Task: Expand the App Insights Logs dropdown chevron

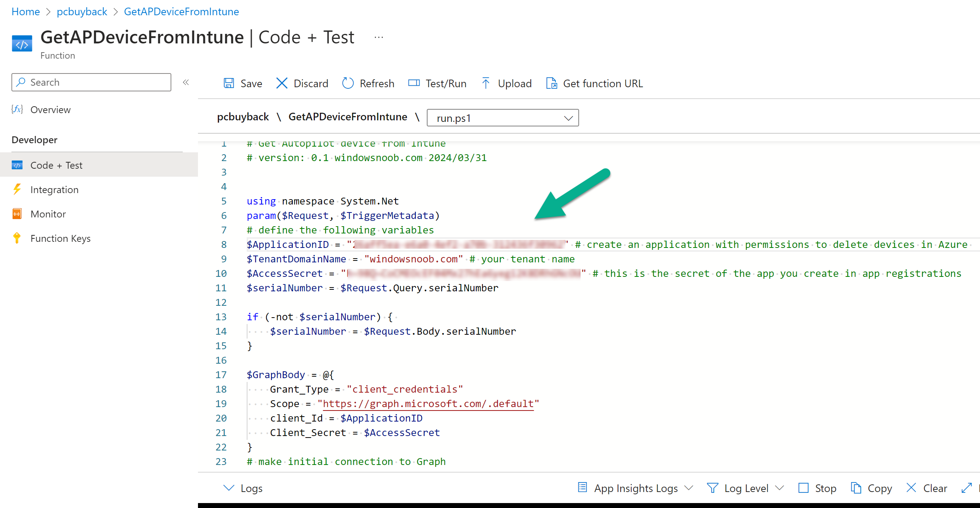Action: 689,488
